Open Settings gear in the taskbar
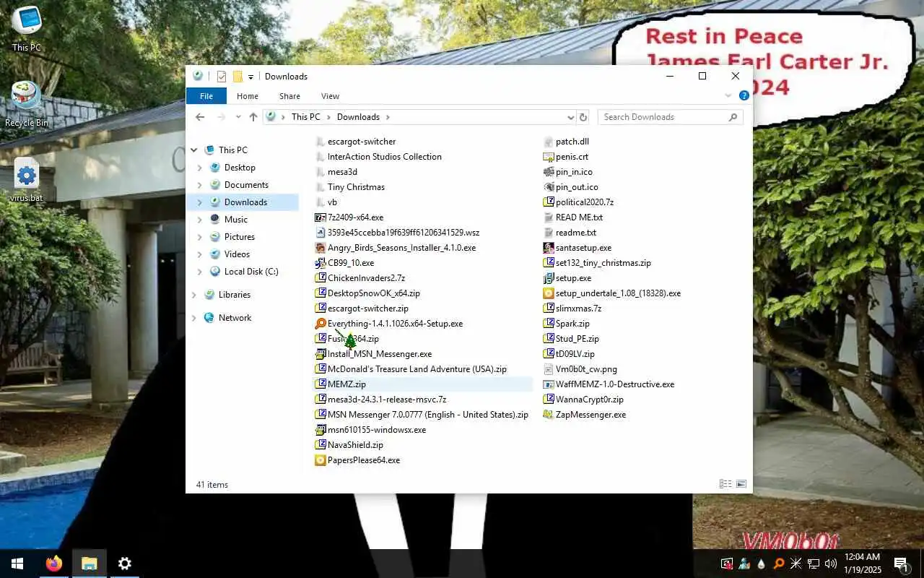The width and height of the screenshot is (924, 578). [x=125, y=564]
